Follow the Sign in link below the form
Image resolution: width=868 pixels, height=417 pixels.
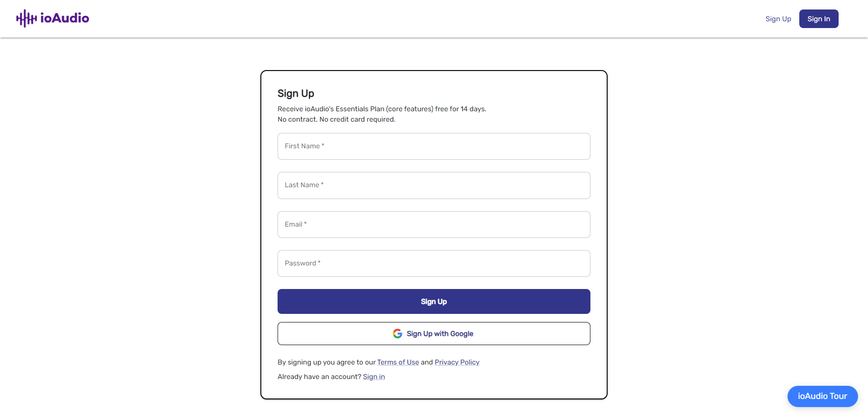[374, 377]
